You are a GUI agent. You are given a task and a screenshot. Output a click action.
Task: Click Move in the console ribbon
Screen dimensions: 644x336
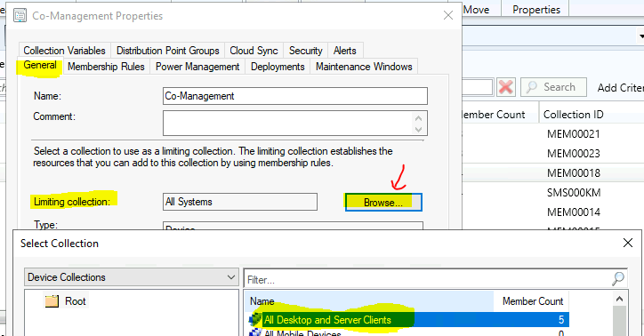(x=476, y=10)
